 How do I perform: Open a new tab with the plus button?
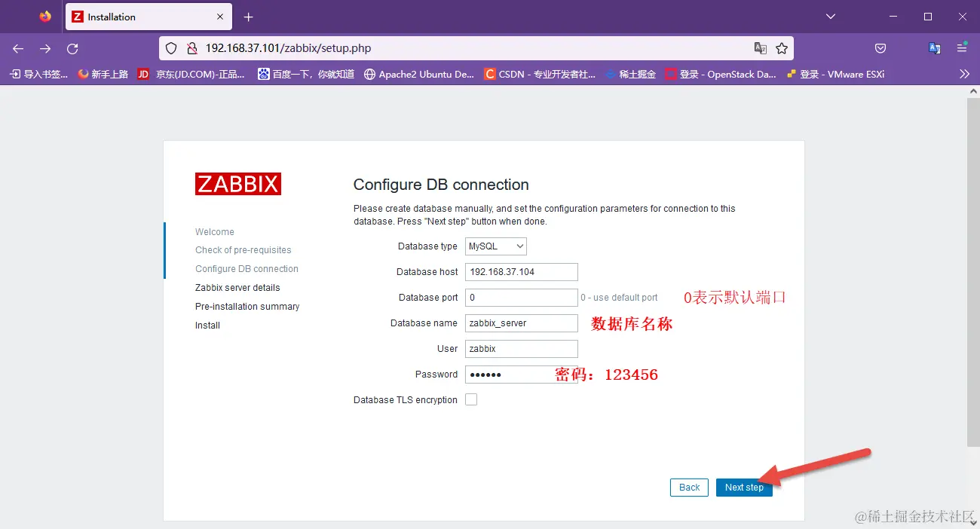[248, 16]
